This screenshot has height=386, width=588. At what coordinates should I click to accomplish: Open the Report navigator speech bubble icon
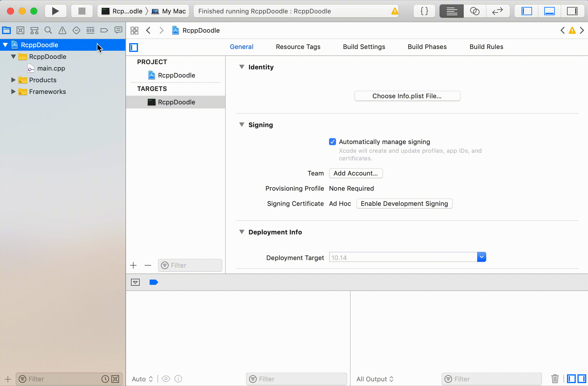pos(118,30)
